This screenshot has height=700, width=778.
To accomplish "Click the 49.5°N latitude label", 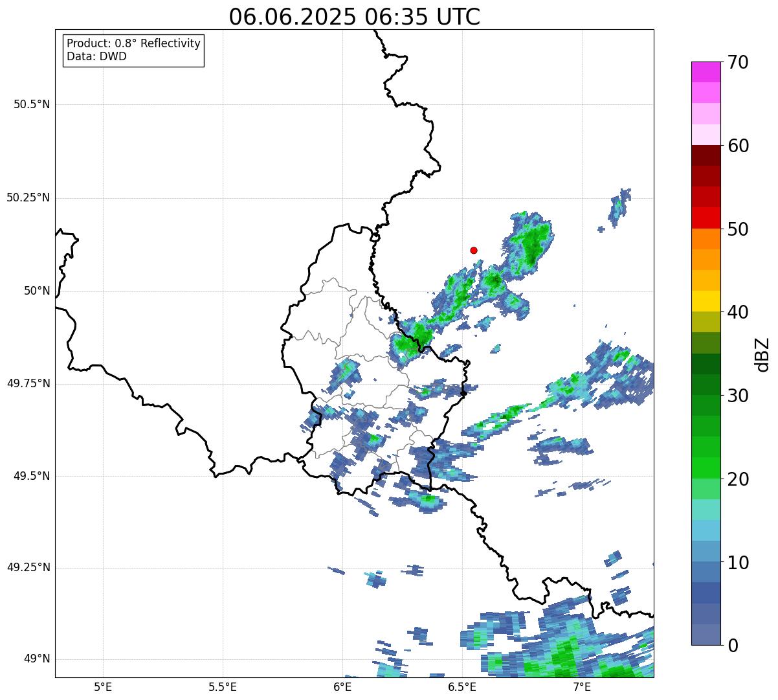I will [x=32, y=476].
